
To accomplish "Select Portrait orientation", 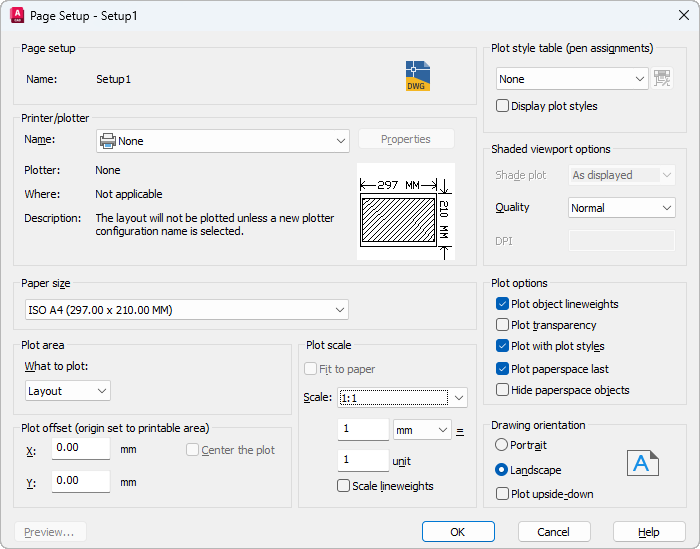I will (x=502, y=445).
